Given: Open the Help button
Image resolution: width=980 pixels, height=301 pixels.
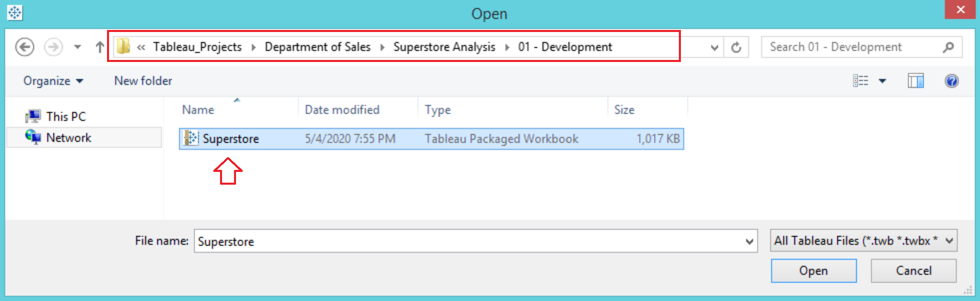Looking at the screenshot, I should coord(952,81).
